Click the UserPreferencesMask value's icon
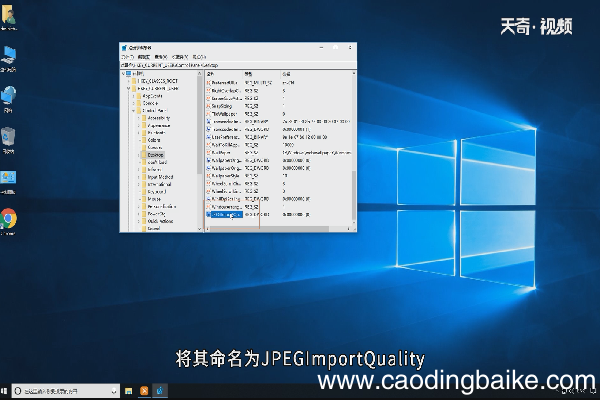The image size is (600, 400). [x=209, y=137]
